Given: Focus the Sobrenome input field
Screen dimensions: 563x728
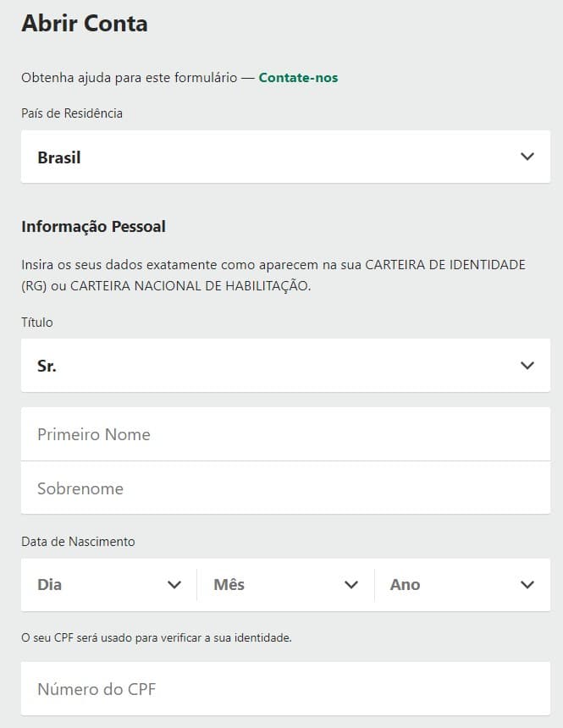Looking at the screenshot, I should click(285, 488).
